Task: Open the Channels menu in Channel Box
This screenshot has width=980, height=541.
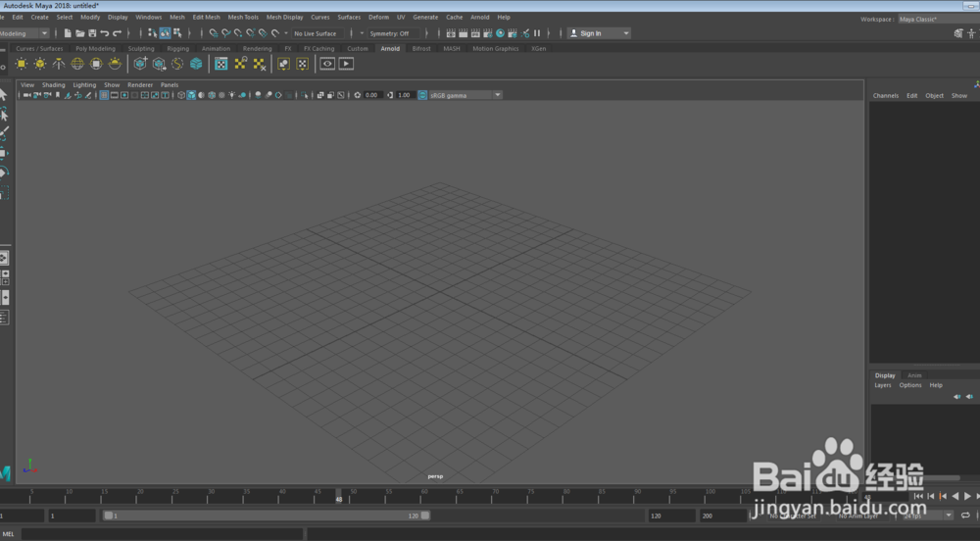Action: click(886, 96)
